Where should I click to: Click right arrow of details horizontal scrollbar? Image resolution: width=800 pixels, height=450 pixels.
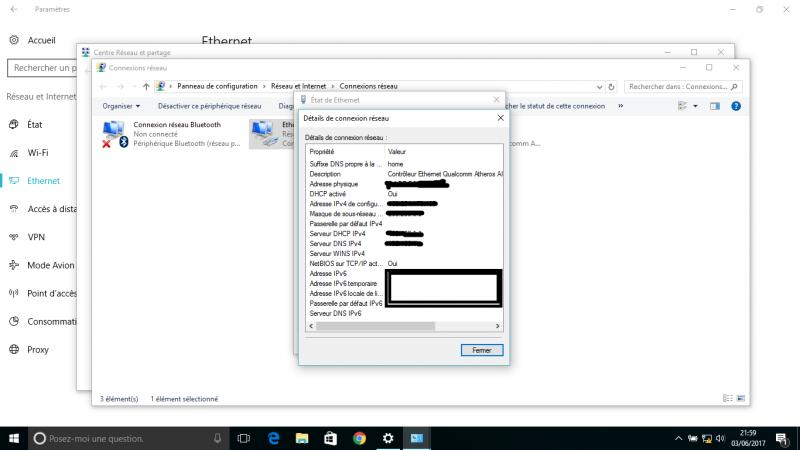(x=497, y=326)
